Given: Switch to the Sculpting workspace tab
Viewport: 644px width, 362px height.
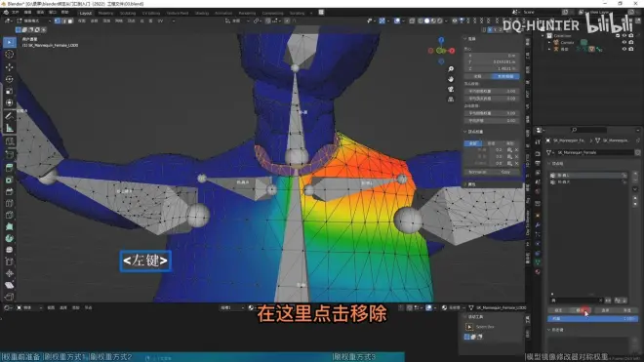Looking at the screenshot, I should (127, 13).
